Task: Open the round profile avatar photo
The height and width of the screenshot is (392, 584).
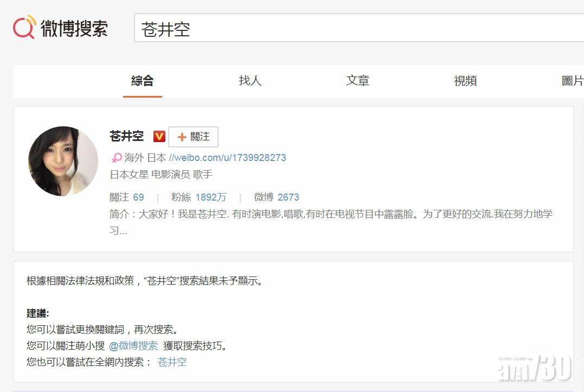Action: pyautogui.click(x=63, y=161)
